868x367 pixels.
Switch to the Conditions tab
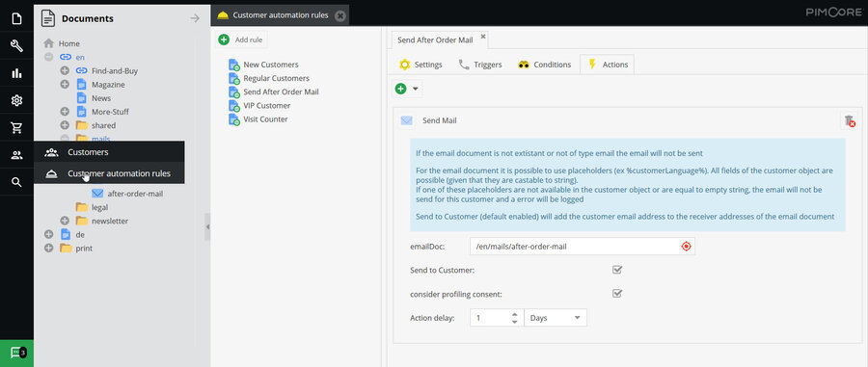tap(544, 65)
